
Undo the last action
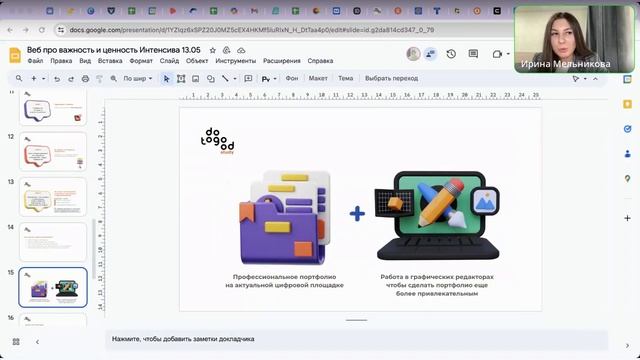[x=57, y=79]
